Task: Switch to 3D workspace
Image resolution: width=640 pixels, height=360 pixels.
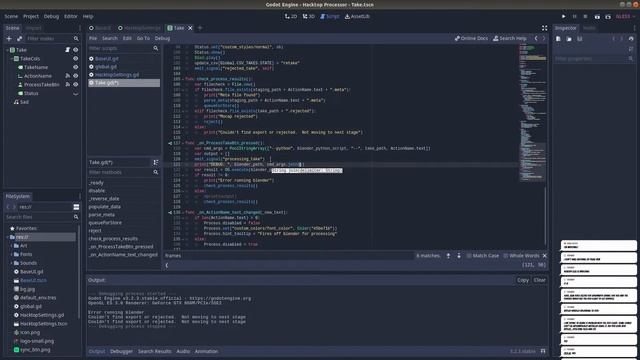Action: click(309, 16)
